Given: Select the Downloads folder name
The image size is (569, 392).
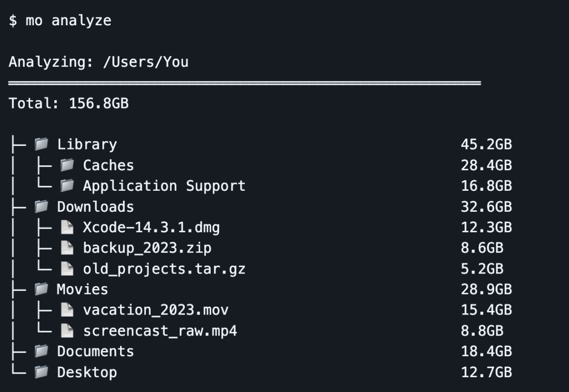Looking at the screenshot, I should tap(95, 207).
